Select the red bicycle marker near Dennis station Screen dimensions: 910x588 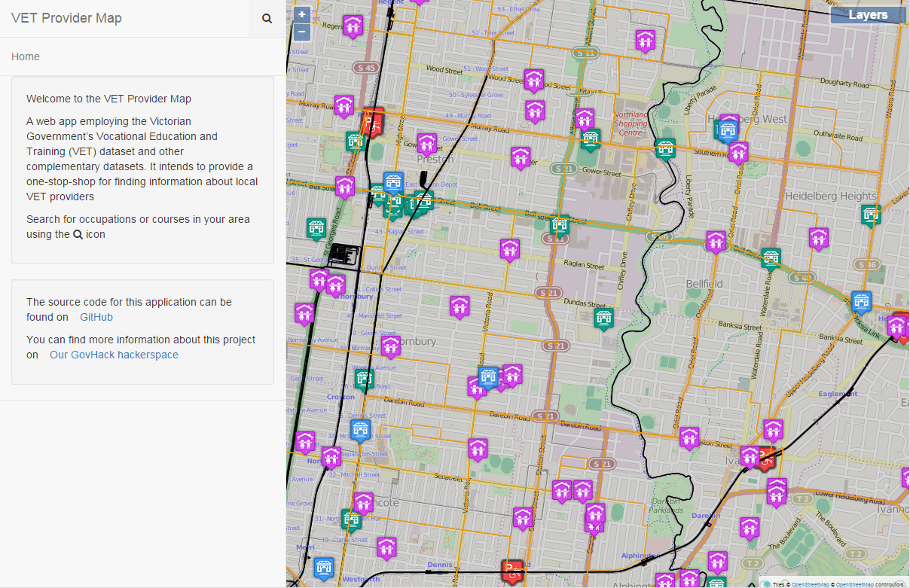coord(512,571)
